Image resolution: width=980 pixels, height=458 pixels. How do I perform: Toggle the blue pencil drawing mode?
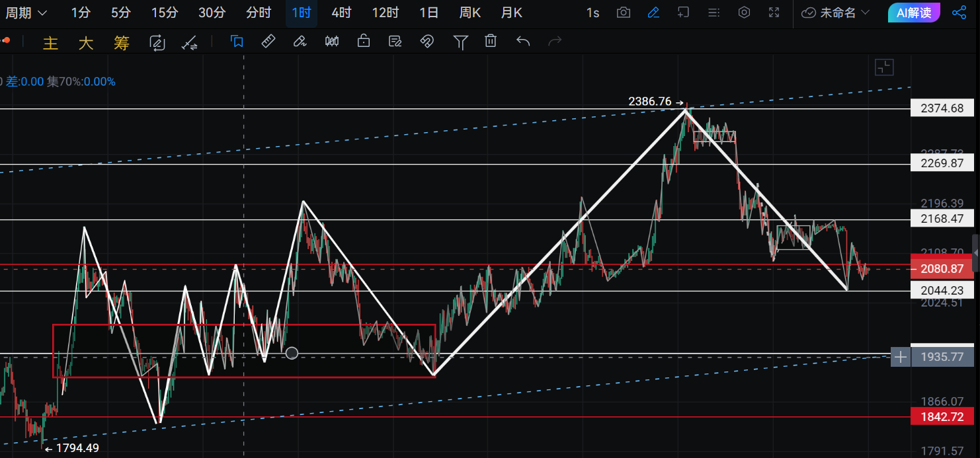point(653,13)
